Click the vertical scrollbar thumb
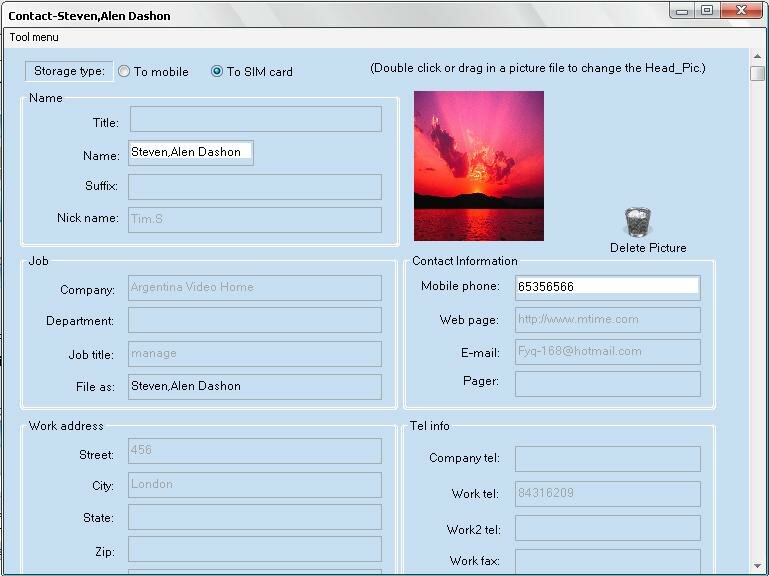 [758, 74]
